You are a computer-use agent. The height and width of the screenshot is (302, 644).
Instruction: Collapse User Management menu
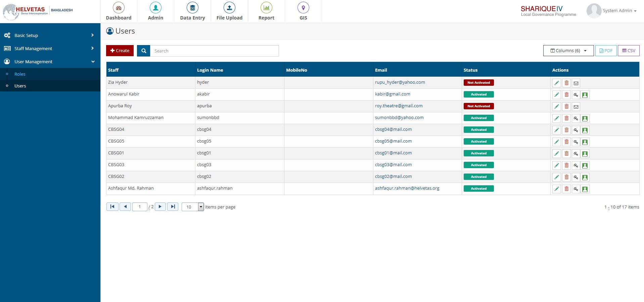pyautogui.click(x=50, y=62)
